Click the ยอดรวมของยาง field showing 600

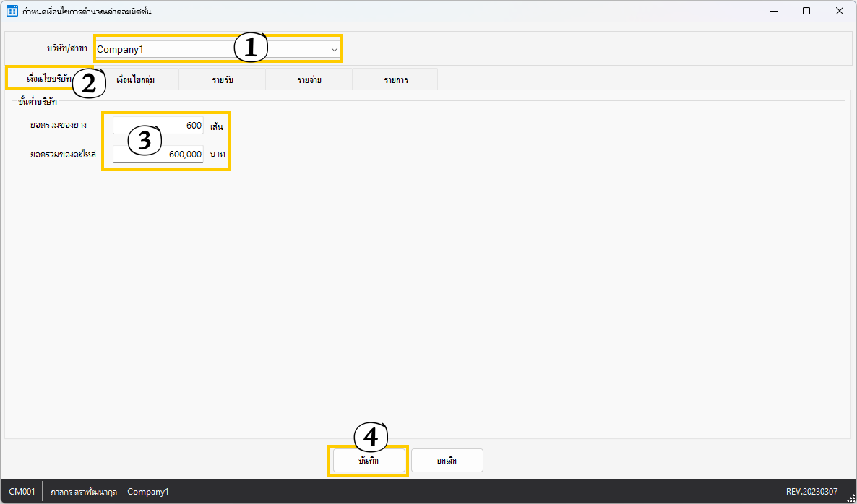coord(159,126)
